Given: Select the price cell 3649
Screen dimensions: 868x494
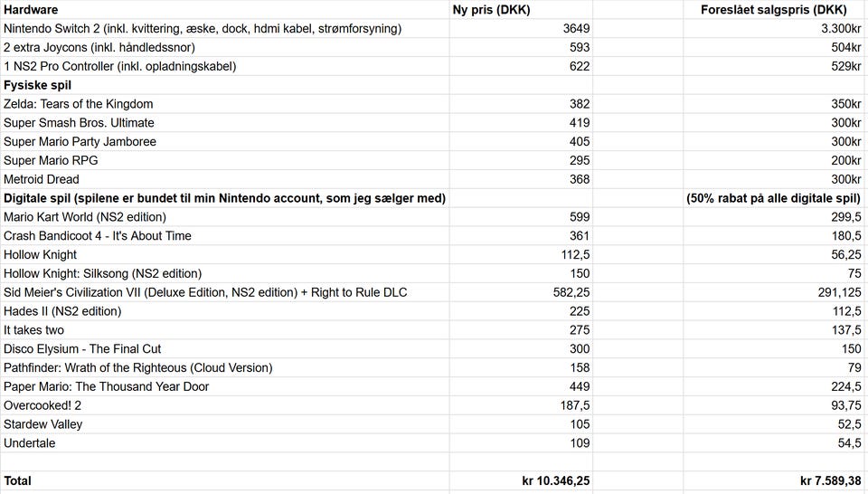Looking at the screenshot, I should tap(521, 28).
